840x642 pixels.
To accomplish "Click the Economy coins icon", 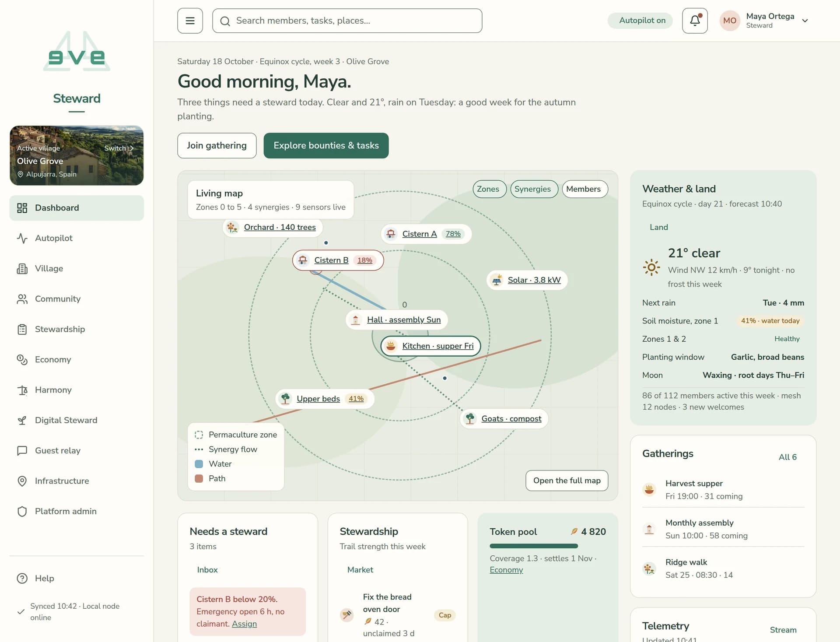I will point(22,359).
